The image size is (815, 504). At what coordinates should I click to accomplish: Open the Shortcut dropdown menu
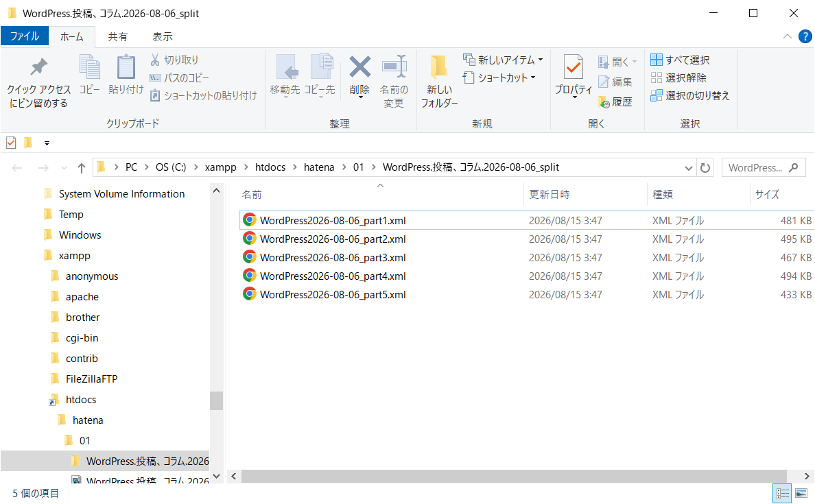pos(499,78)
